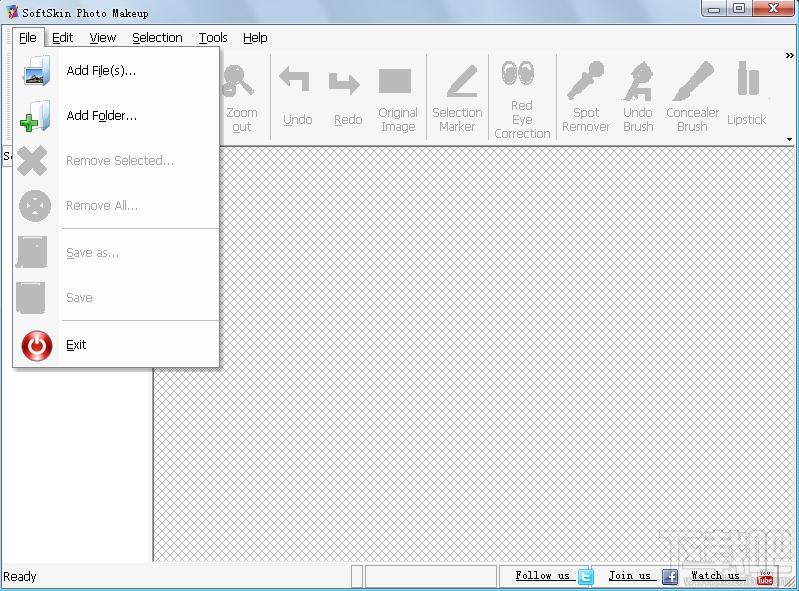The image size is (799, 591).
Task: Maximize the SoftSkin Photo Makeup window
Action: 739,9
